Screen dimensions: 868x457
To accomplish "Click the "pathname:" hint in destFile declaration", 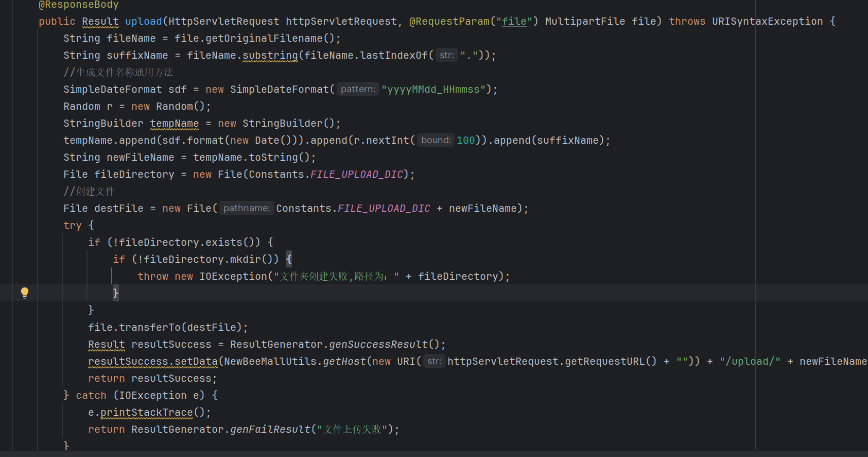I will 246,208.
